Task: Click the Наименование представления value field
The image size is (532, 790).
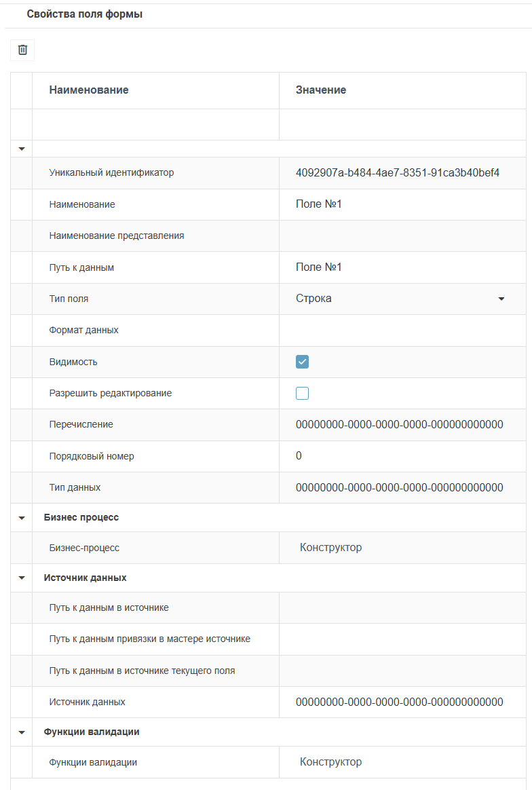Action: (400, 236)
